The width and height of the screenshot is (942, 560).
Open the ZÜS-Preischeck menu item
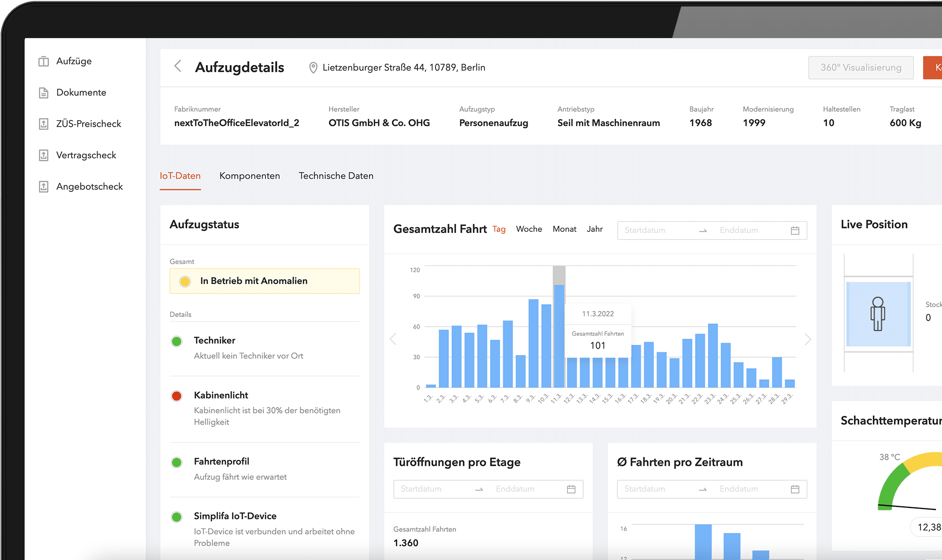pos(89,124)
